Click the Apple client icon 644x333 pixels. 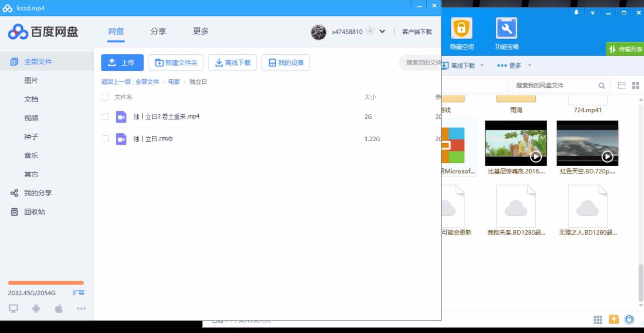[x=59, y=309]
